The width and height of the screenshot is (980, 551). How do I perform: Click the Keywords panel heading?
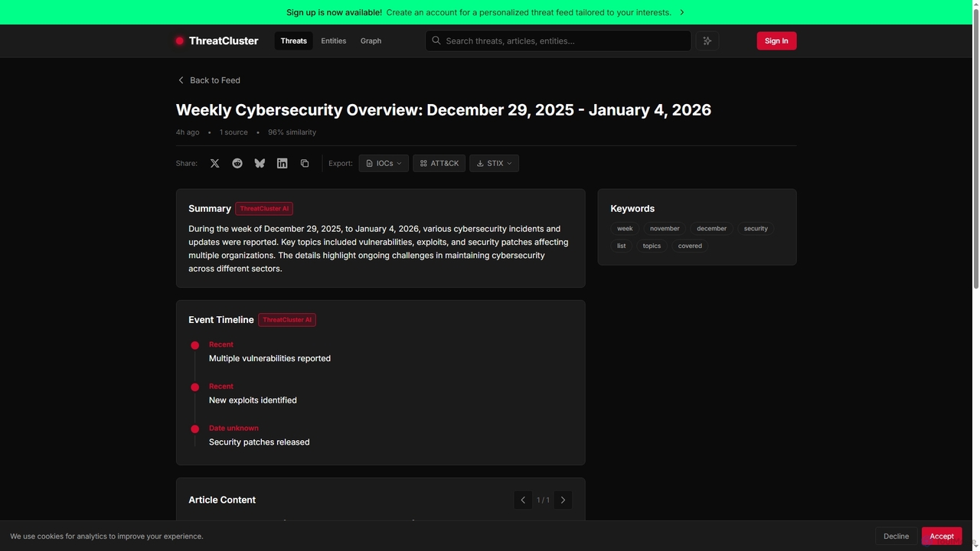(632, 208)
